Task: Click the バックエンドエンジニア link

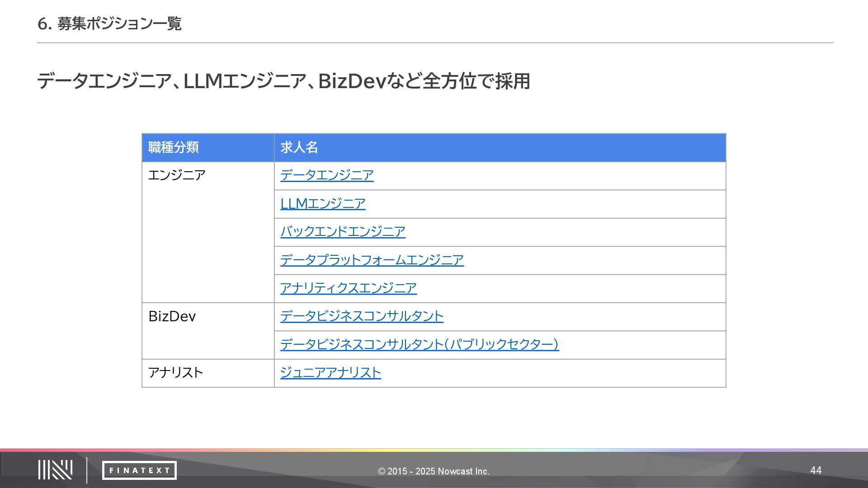Action: pyautogui.click(x=342, y=232)
